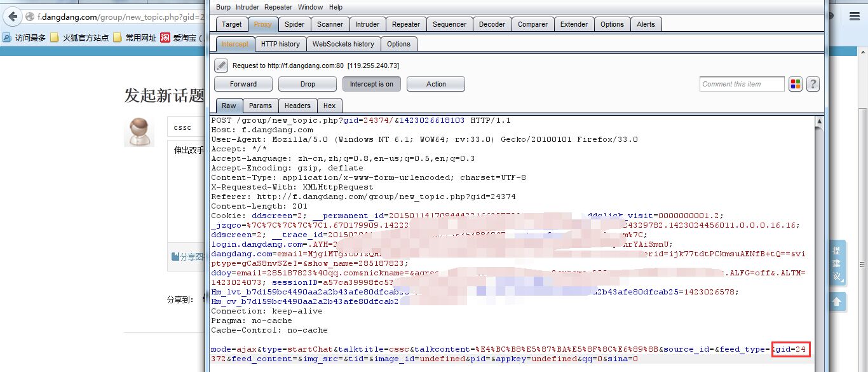Image resolution: width=868 pixels, height=372 pixels.
Task: Open the 火狐官方站点 bookmark folder
Action: (79, 38)
